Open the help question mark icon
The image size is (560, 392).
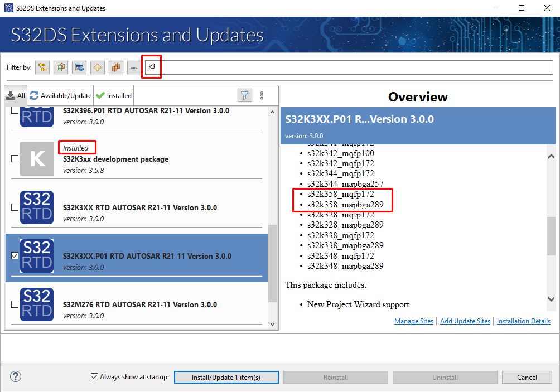coord(16,377)
